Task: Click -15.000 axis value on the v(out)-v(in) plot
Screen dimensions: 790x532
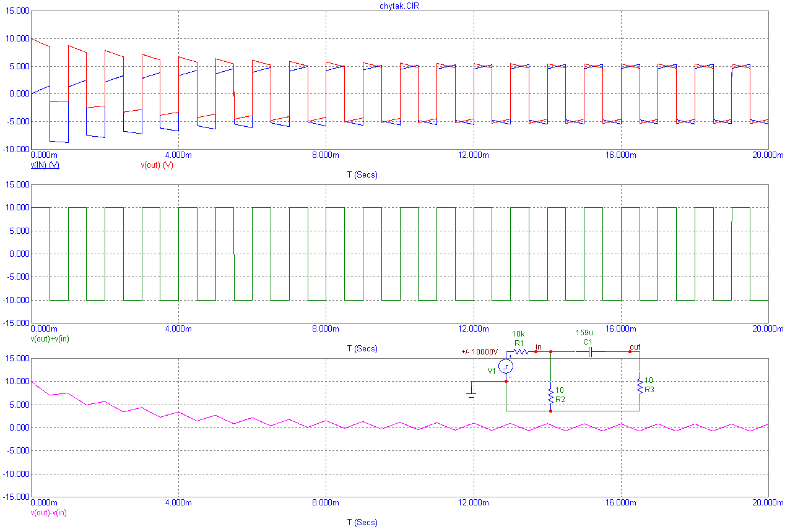Action: (15, 497)
